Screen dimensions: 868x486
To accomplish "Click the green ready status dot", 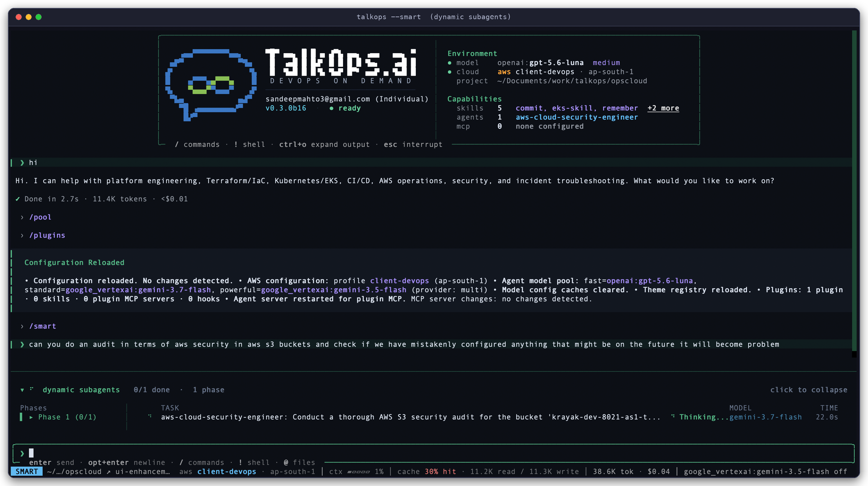I will pos(331,108).
